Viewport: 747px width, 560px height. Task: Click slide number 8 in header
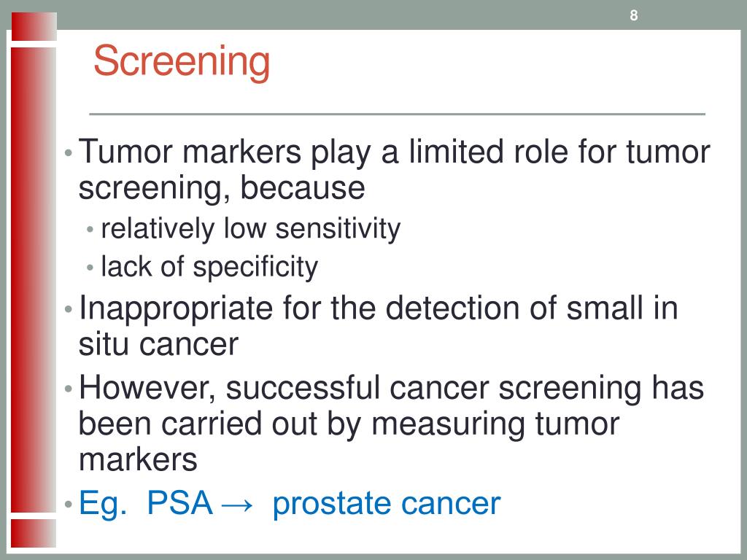click(x=634, y=15)
